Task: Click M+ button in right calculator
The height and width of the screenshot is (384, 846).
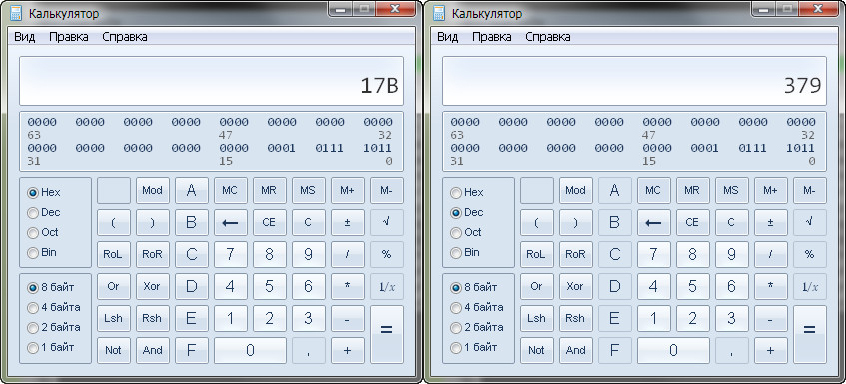Action: (770, 190)
